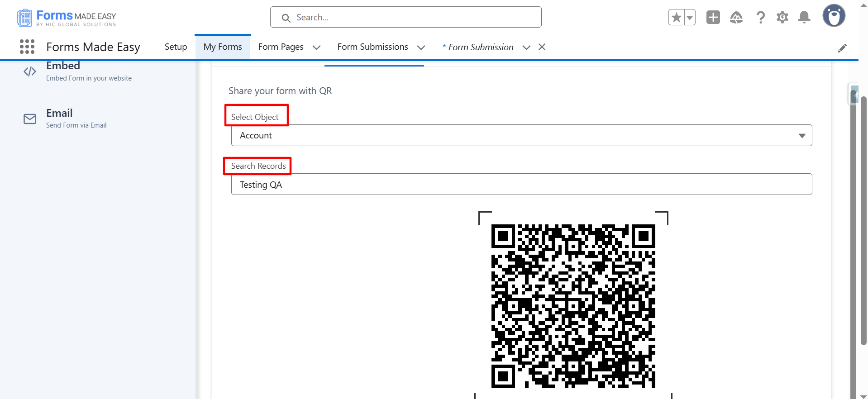Click the Forms Made Easy logo
Image resolution: width=868 pixels, height=399 pixels.
click(x=67, y=18)
